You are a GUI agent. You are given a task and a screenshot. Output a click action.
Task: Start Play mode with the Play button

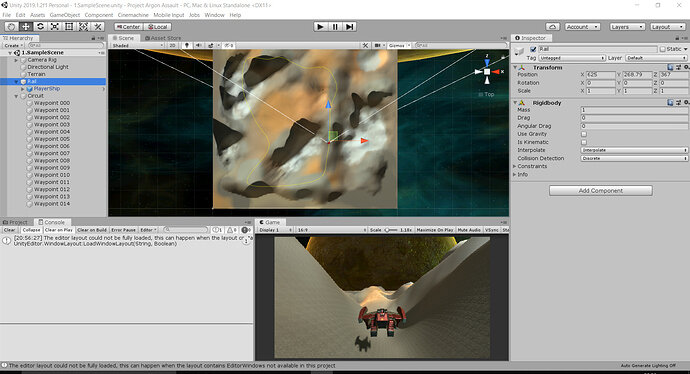(320, 27)
